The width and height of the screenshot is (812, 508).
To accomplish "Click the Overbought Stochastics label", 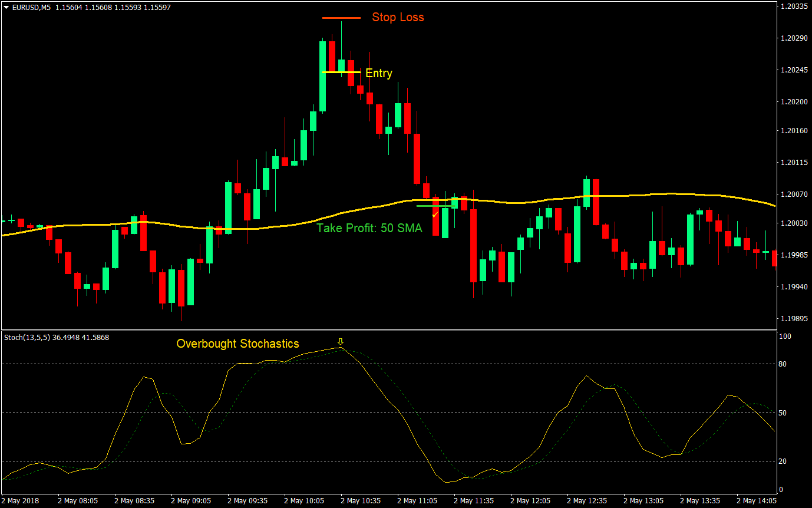I will click(237, 344).
